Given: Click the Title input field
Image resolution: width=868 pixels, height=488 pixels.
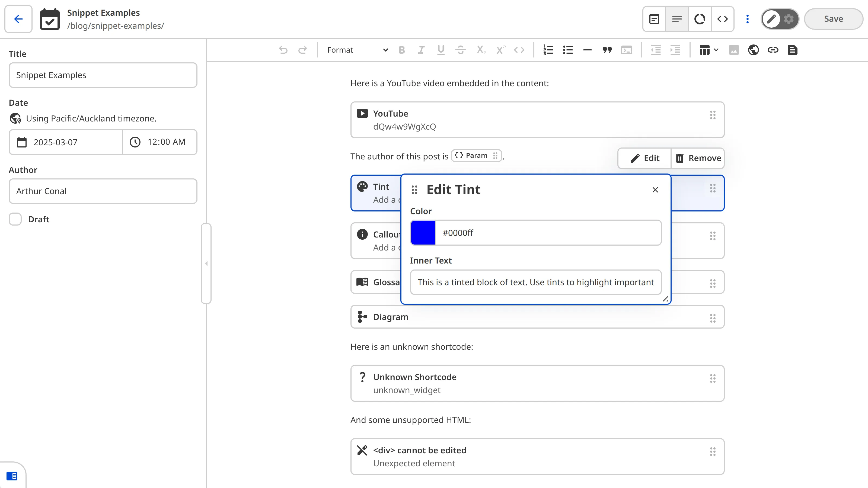Looking at the screenshot, I should [103, 75].
